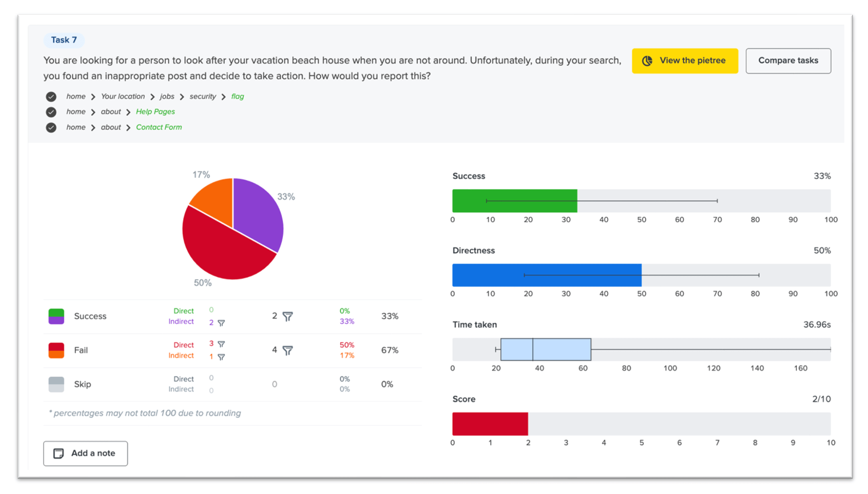868x494 pixels.
Task: Open the Compare tasks view
Action: click(x=788, y=61)
